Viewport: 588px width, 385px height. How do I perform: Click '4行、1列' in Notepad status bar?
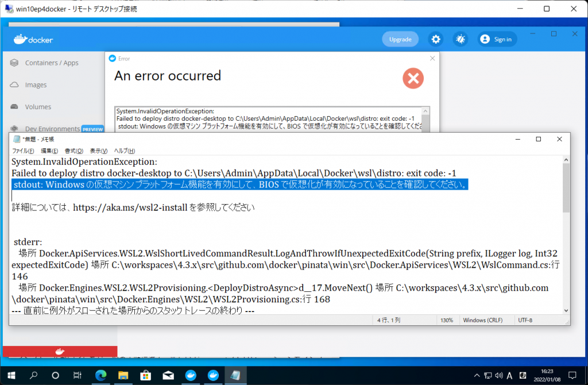point(389,320)
